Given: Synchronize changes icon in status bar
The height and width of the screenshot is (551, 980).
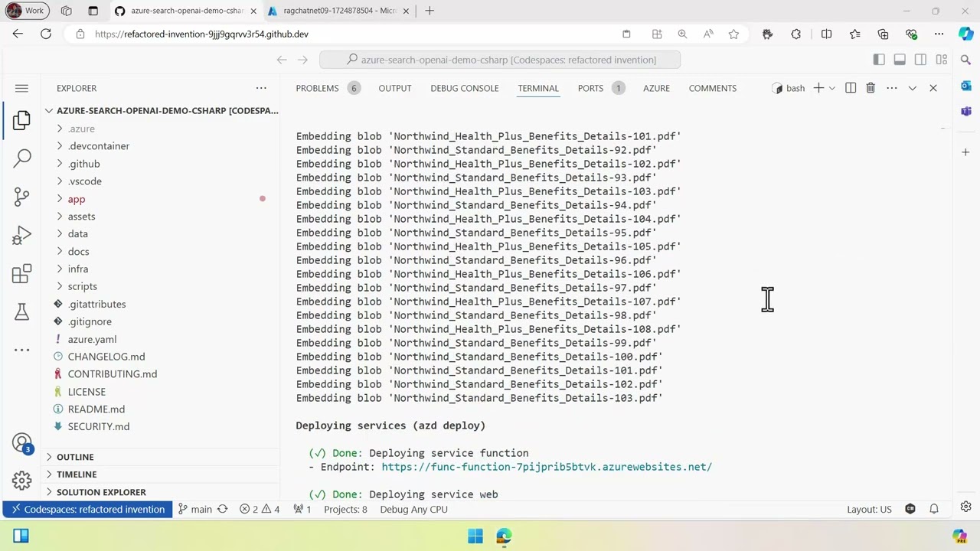Looking at the screenshot, I should [222, 509].
